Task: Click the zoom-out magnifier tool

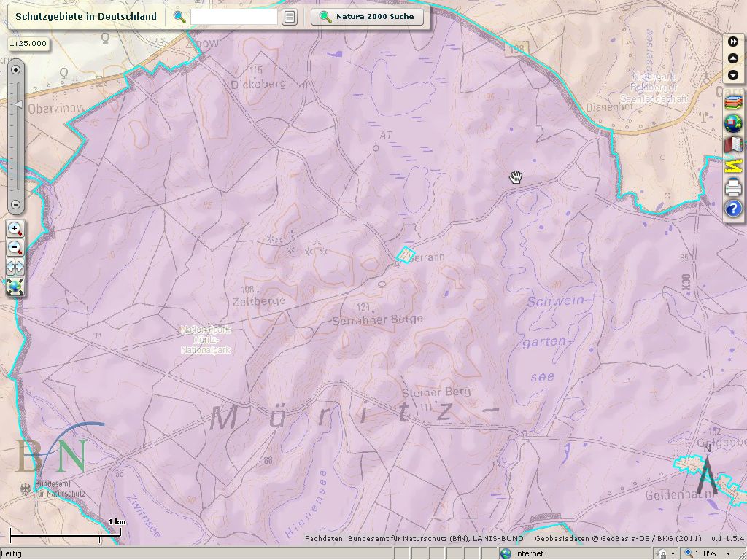Action: (15, 248)
